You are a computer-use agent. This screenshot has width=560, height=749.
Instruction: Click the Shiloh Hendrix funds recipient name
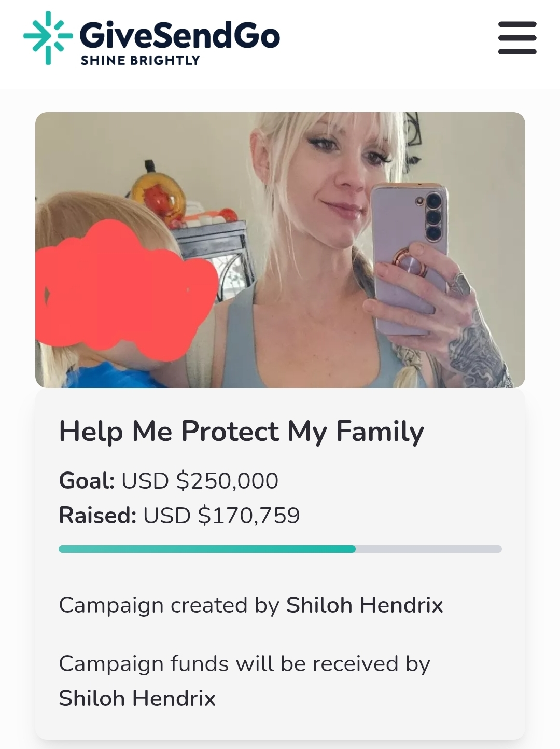pos(137,698)
